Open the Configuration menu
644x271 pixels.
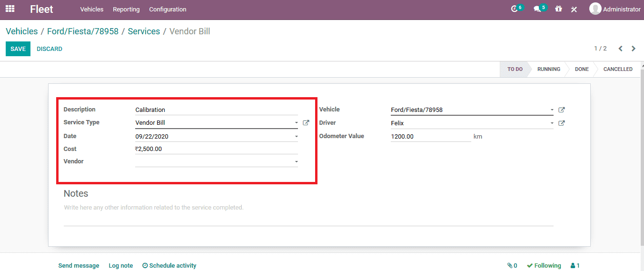168,10
